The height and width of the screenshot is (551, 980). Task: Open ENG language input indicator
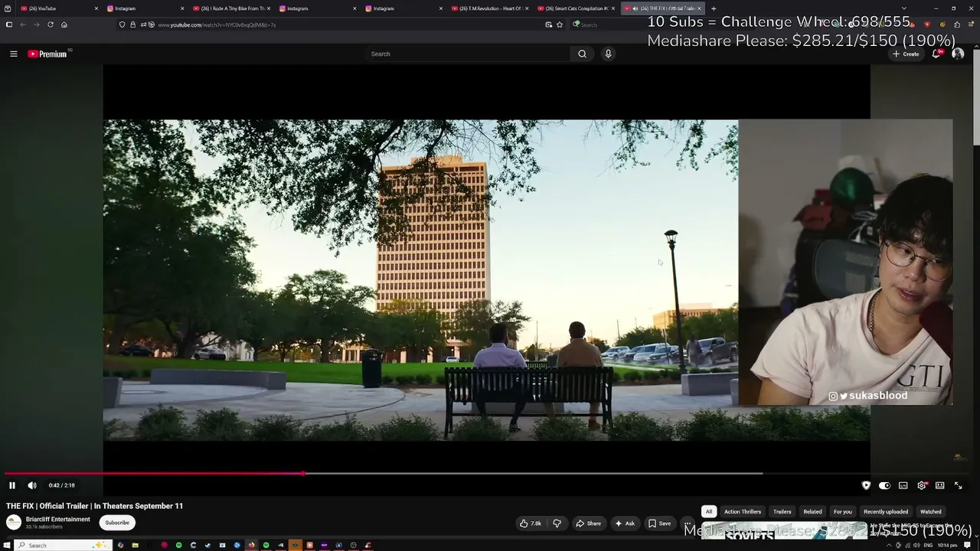929,545
